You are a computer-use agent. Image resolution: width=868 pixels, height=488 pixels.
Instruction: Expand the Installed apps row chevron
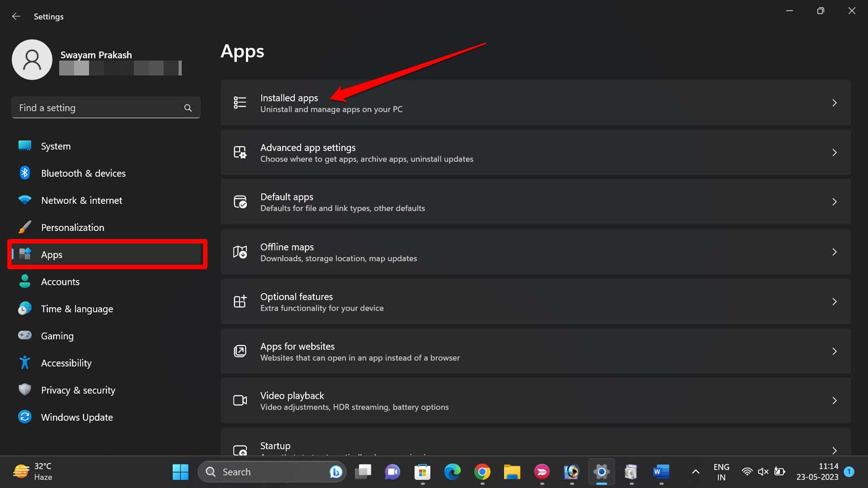point(835,103)
